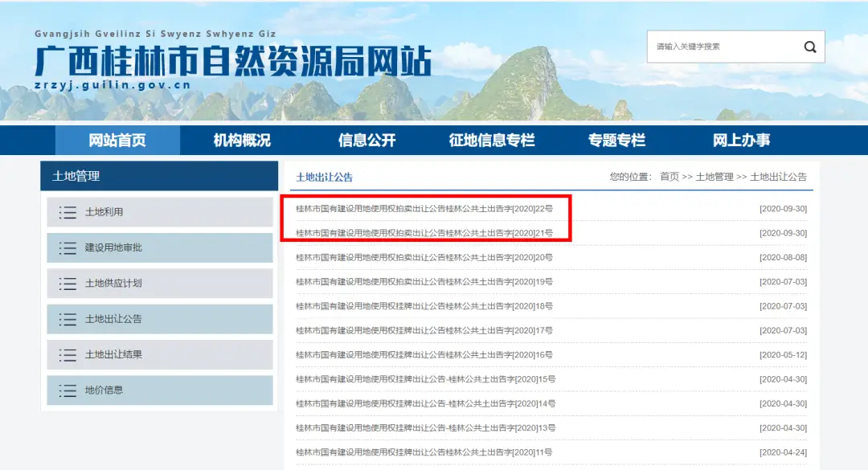The height and width of the screenshot is (470, 868).
Task: Click the 首页 breadcrumb link
Action: [669, 177]
